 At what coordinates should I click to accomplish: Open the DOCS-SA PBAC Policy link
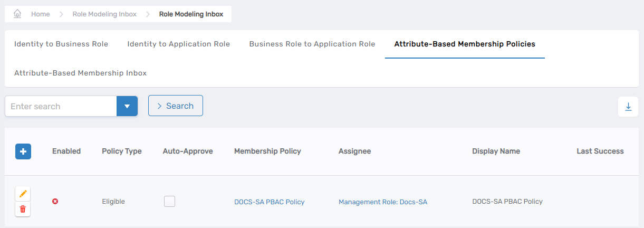(x=269, y=202)
